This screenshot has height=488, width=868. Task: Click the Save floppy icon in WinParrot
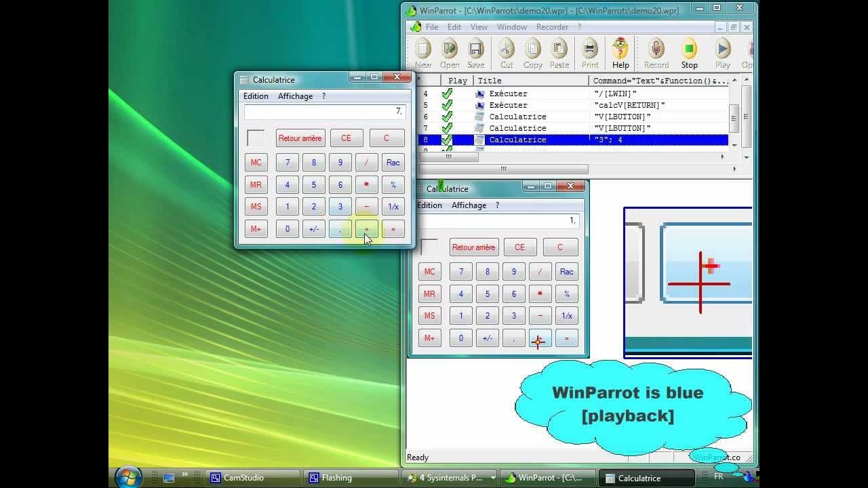click(x=476, y=53)
